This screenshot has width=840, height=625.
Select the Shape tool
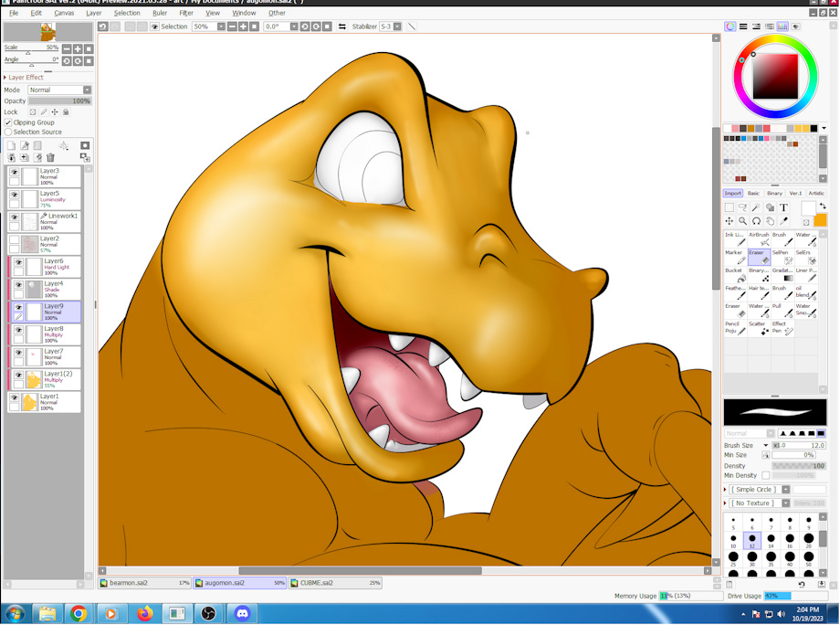pos(770,207)
